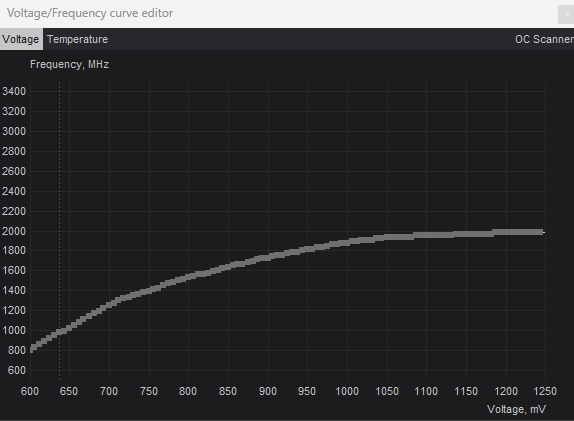Click the curve point at 1200 mV
Screen dimensions: 574x421
pyautogui.click(x=506, y=232)
